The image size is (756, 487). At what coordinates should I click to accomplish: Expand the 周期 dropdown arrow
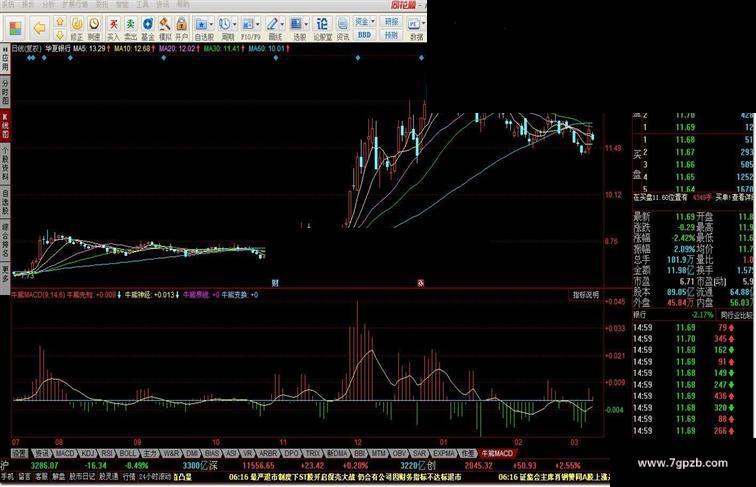pos(235,24)
